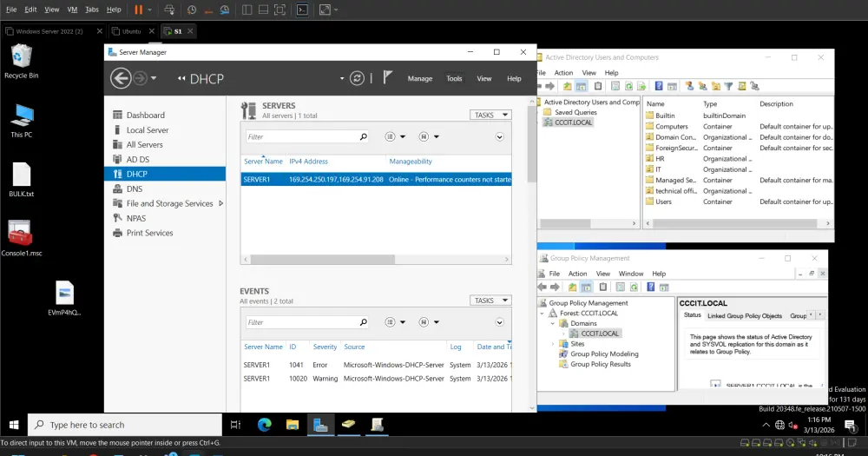The height and width of the screenshot is (456, 868).
Task: Click the Server Manager refresh icon
Action: point(357,79)
